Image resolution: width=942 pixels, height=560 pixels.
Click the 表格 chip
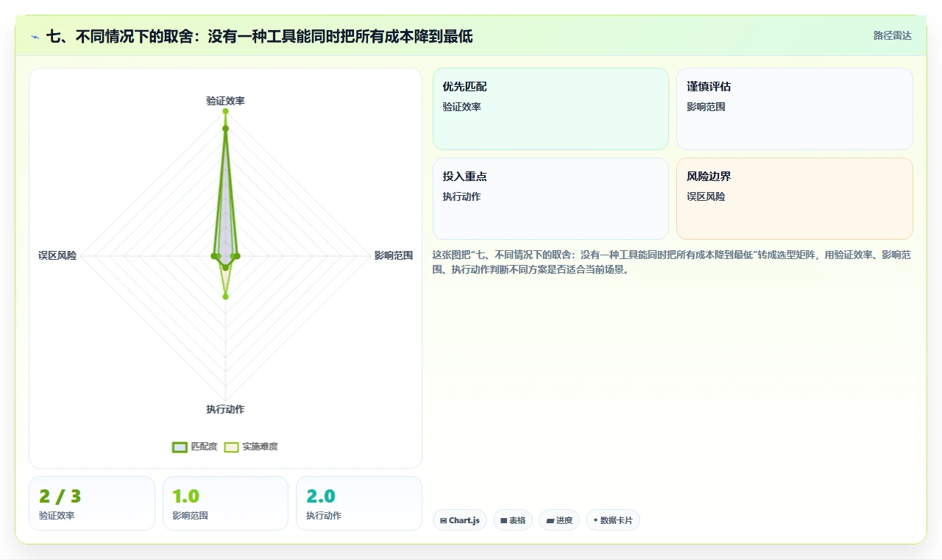click(513, 520)
